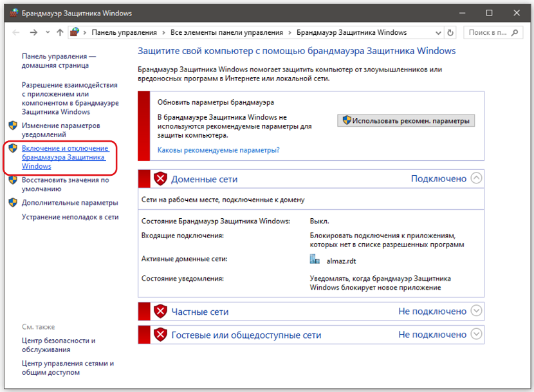This screenshot has width=534, height=392.
Task: Select Панель управления breadcrumb
Action: [x=124, y=33]
